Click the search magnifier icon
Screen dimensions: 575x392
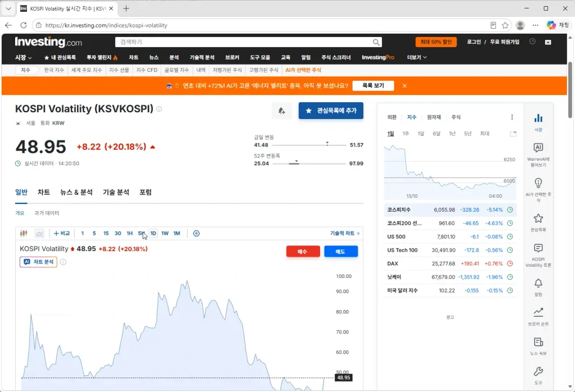[376, 42]
